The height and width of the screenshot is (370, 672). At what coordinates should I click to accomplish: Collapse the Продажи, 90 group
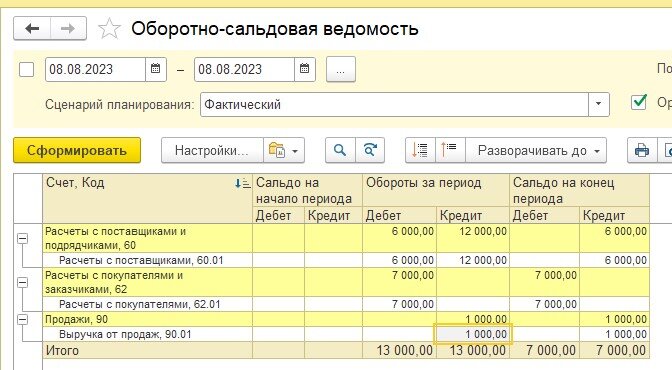click(23, 319)
